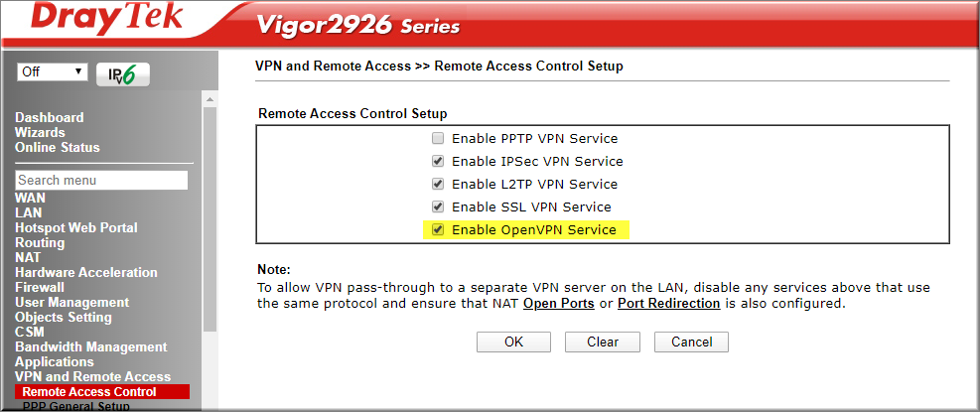This screenshot has height=412, width=980.
Task: Expand the WAN menu section
Action: click(30, 198)
